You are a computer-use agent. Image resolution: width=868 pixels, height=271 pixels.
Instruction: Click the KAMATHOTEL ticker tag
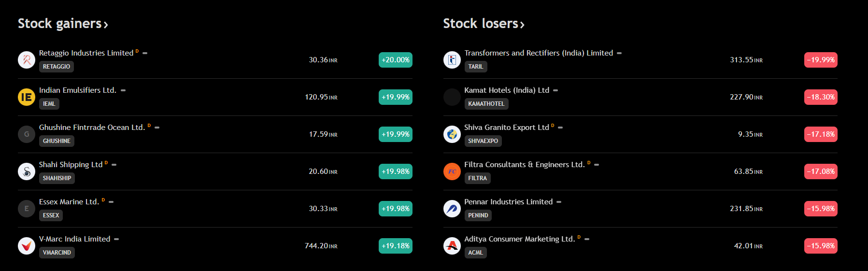[x=486, y=104]
